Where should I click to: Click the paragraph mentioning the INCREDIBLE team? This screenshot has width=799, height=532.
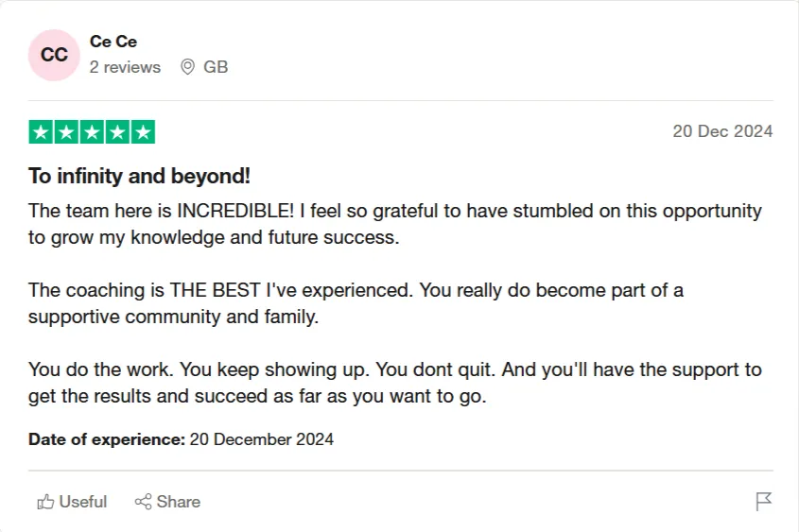[394, 224]
